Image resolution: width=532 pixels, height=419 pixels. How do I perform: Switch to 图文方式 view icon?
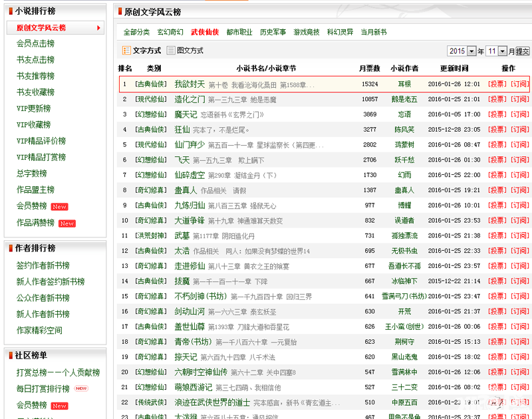click(x=171, y=51)
